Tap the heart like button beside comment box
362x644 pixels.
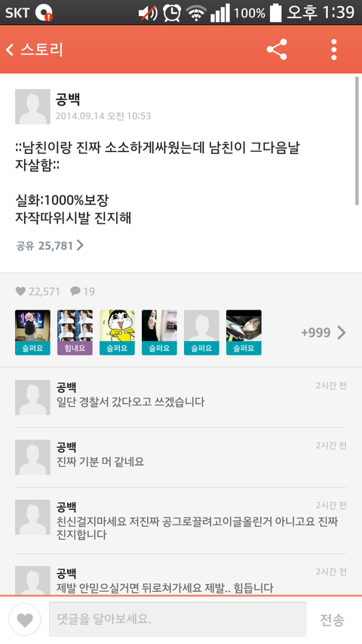[25, 619]
